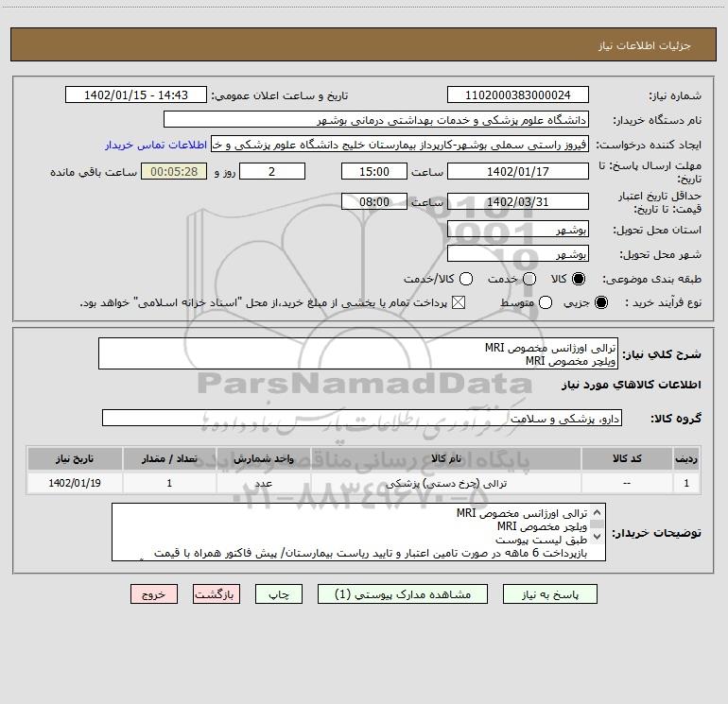Viewport: 728px width, 704px height.
Task: Click the پاسخ به نیاز button
Action: [549, 594]
